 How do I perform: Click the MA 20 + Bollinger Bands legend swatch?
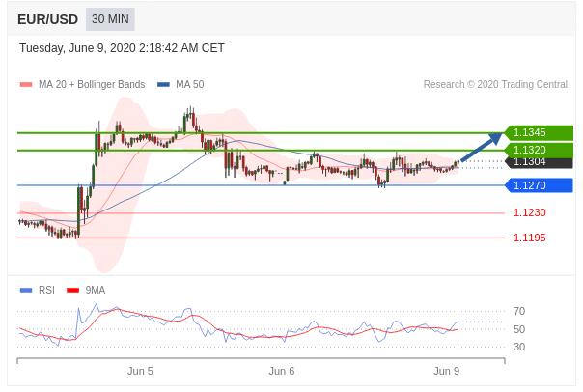pyautogui.click(x=26, y=84)
